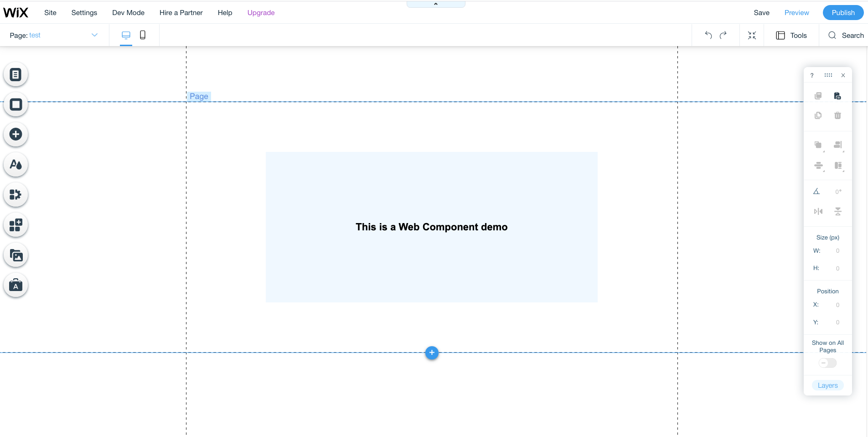Screen dimensions: 868x437
Task: Open the Dev Mode menu
Action: [129, 13]
